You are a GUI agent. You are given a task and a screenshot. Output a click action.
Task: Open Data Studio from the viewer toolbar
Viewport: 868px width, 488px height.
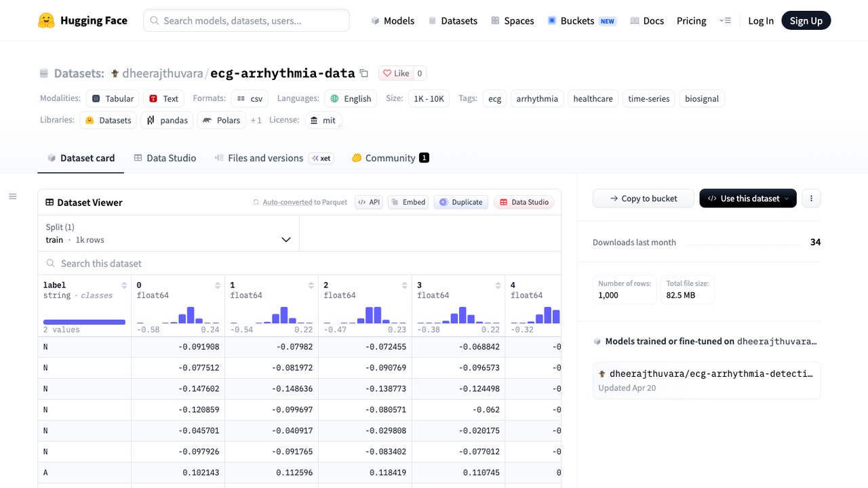(524, 202)
